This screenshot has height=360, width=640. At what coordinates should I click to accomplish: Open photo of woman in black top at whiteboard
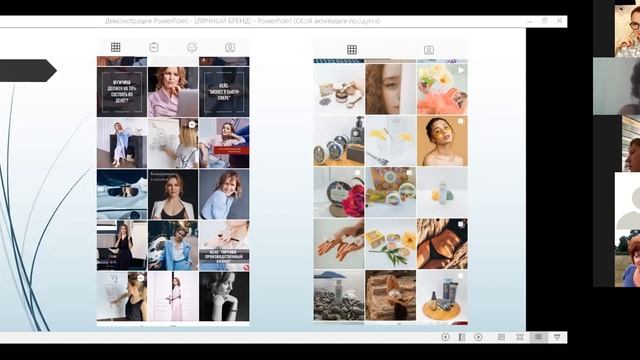(122, 296)
